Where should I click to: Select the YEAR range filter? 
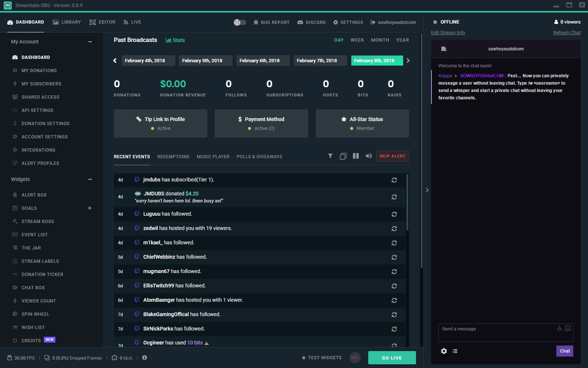pyautogui.click(x=402, y=40)
